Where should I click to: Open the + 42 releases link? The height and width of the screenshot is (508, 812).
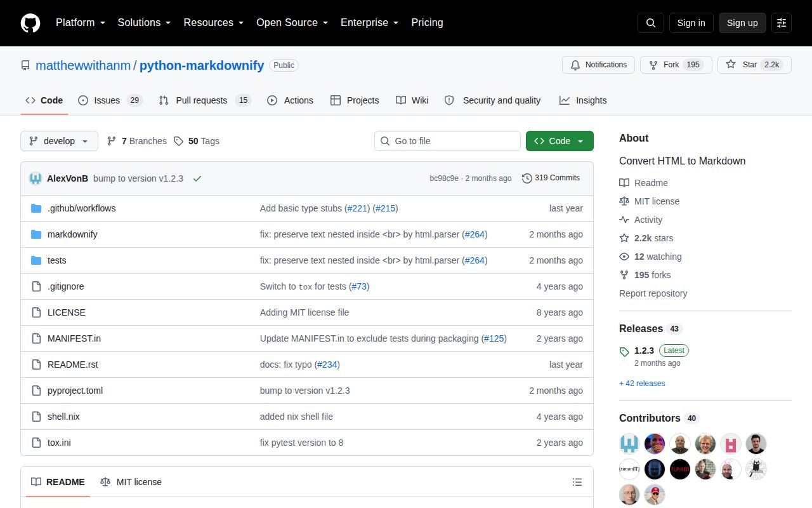click(x=642, y=384)
